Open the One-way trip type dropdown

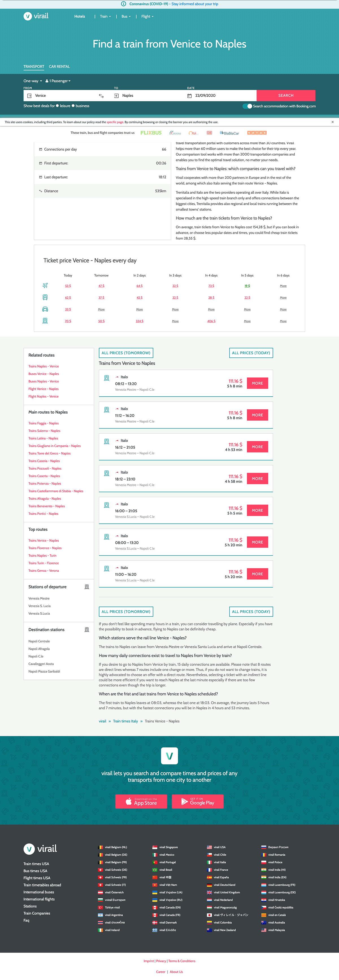(33, 81)
